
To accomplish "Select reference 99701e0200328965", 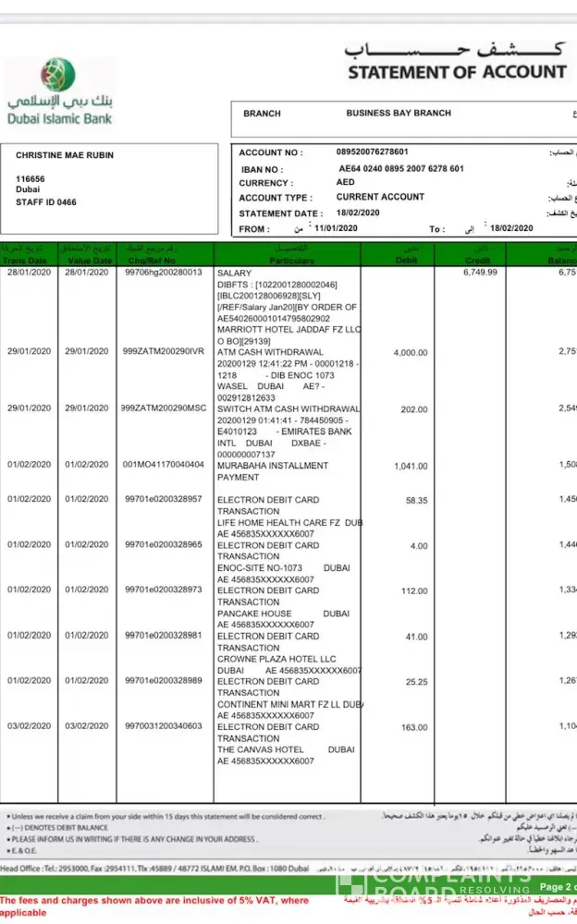I will [x=164, y=544].
